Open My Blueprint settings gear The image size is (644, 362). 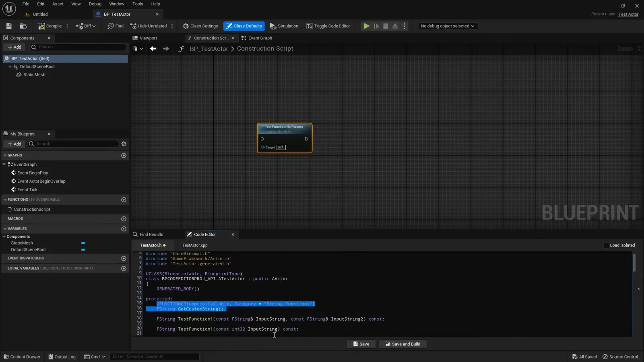click(x=124, y=144)
